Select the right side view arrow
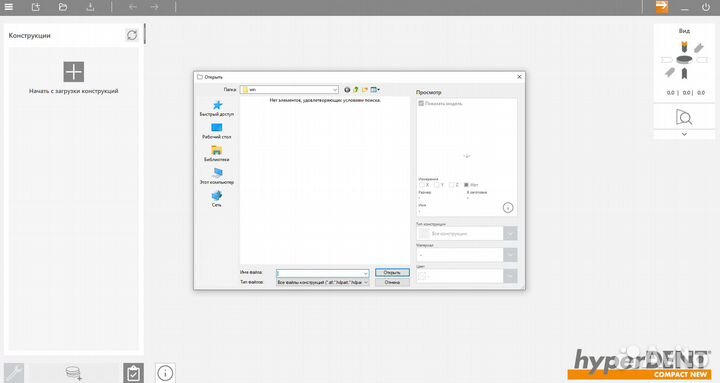The image size is (720, 383). coord(702,60)
